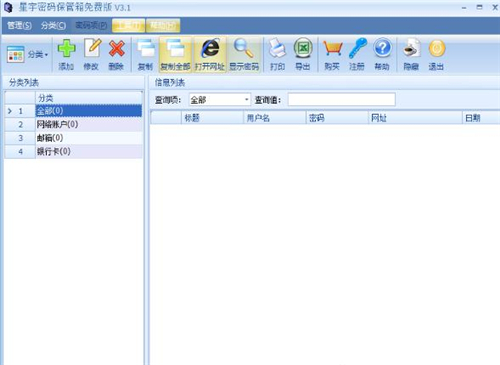Click the 导出 (Export) Excel icon

coord(303,49)
